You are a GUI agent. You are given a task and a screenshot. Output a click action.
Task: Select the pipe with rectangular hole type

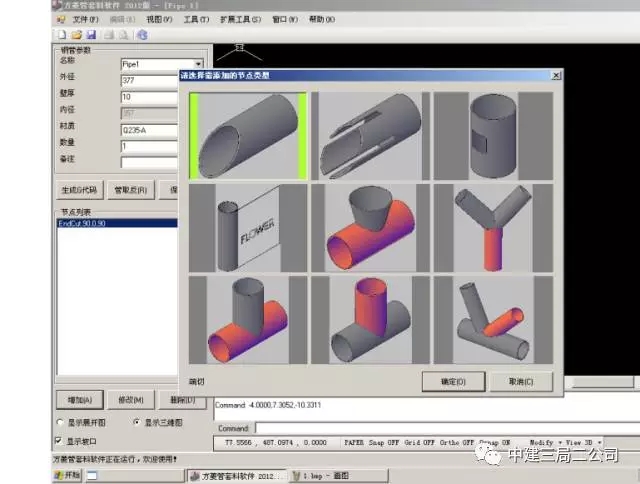click(x=491, y=136)
